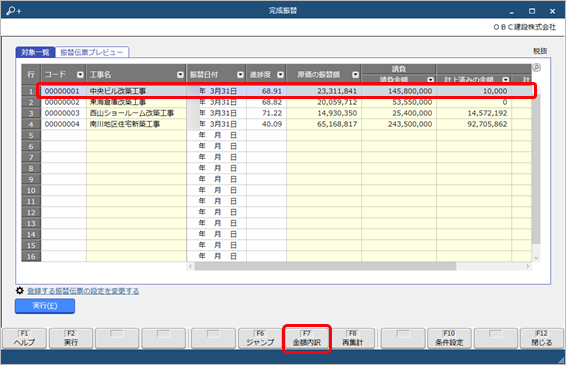566x365 pixels.
Task: Click the 行 column header
Action: point(31,74)
